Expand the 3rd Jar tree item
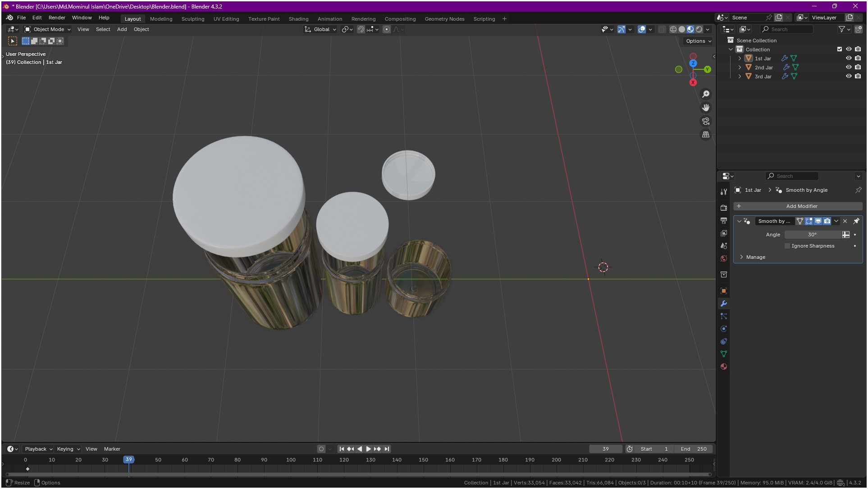Image resolution: width=868 pixels, height=489 pixels. click(x=740, y=76)
